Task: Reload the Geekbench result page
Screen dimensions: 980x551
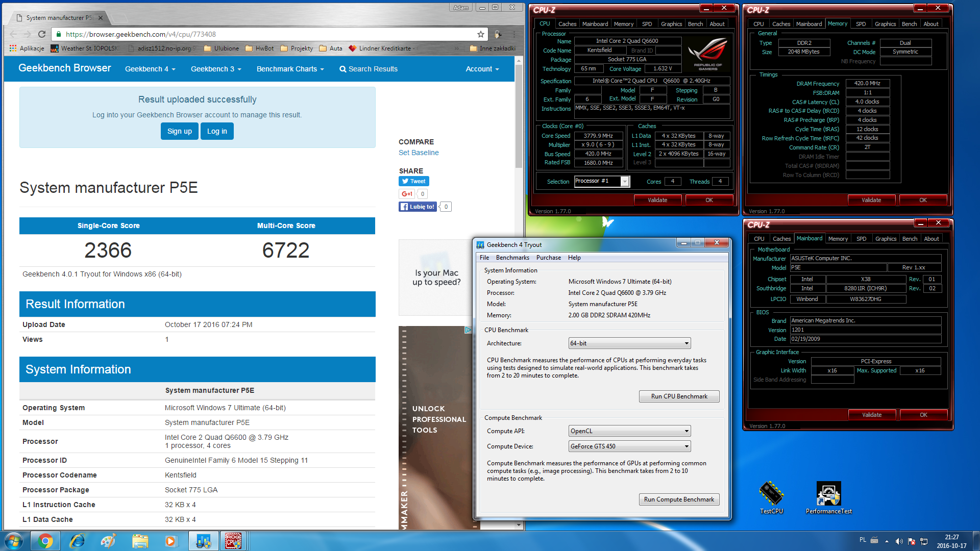Action: (x=42, y=34)
